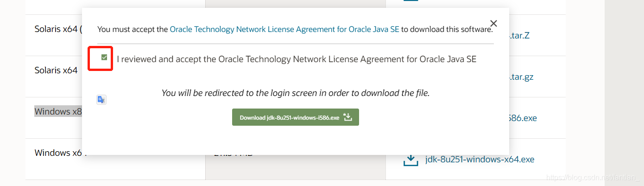
Task: Click the Google Translate extension icon
Action: [101, 100]
